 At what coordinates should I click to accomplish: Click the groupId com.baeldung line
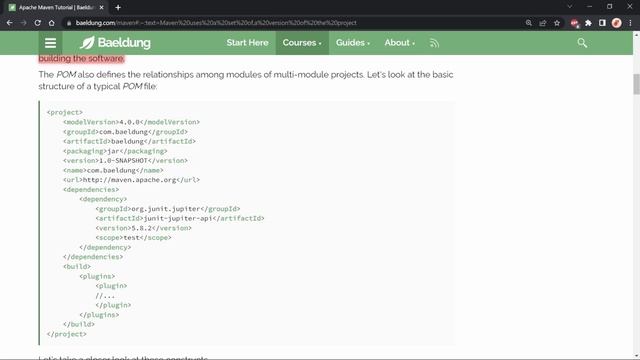pos(125,132)
